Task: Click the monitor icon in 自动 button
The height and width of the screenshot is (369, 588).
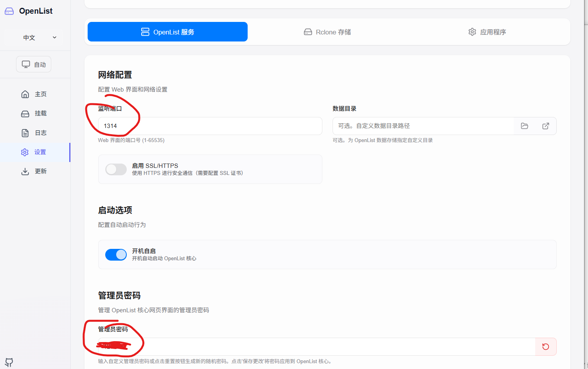Action: coord(26,65)
